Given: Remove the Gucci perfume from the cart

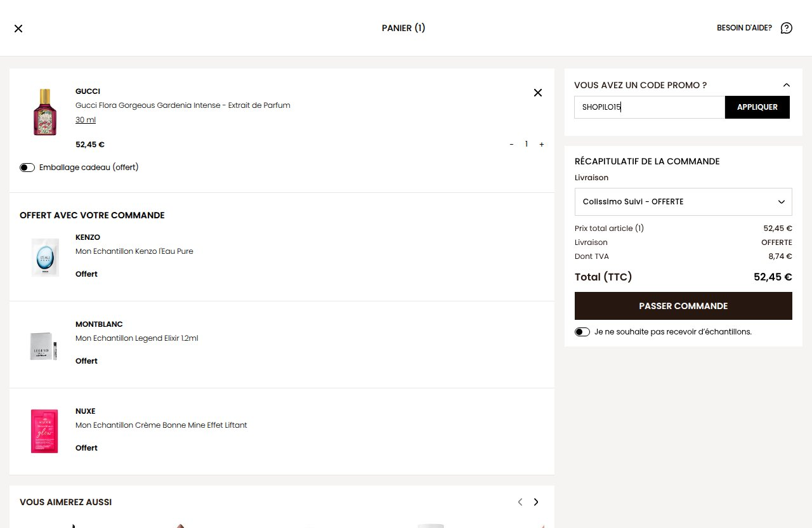Looking at the screenshot, I should [x=538, y=93].
